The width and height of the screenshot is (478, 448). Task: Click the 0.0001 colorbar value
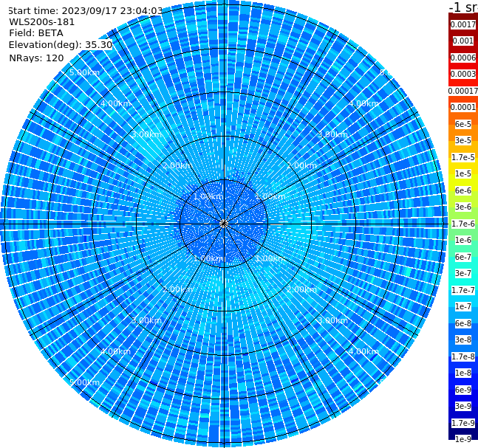[x=463, y=107]
